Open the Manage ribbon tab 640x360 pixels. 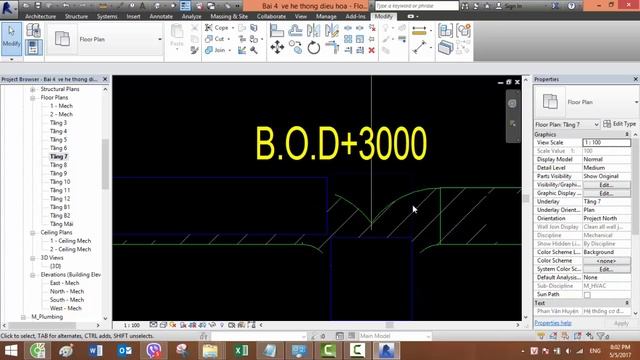pyautogui.click(x=326, y=16)
